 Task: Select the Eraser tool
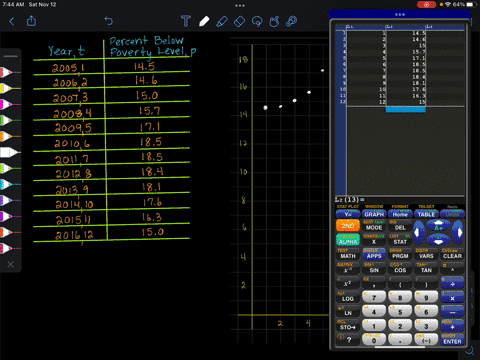[240, 22]
